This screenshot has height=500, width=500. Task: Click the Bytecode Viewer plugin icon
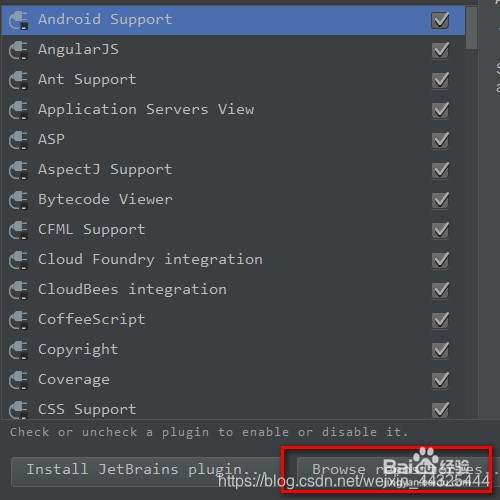tap(19, 200)
